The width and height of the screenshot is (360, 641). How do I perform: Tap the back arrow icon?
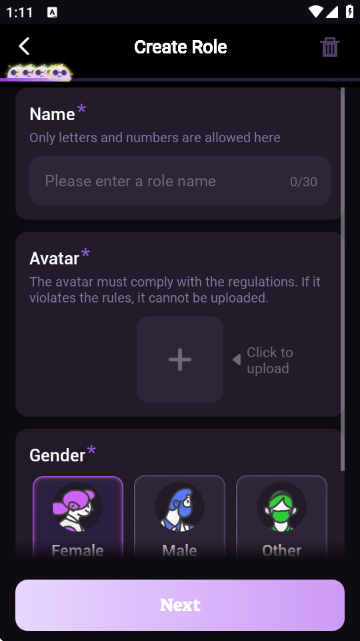point(25,46)
